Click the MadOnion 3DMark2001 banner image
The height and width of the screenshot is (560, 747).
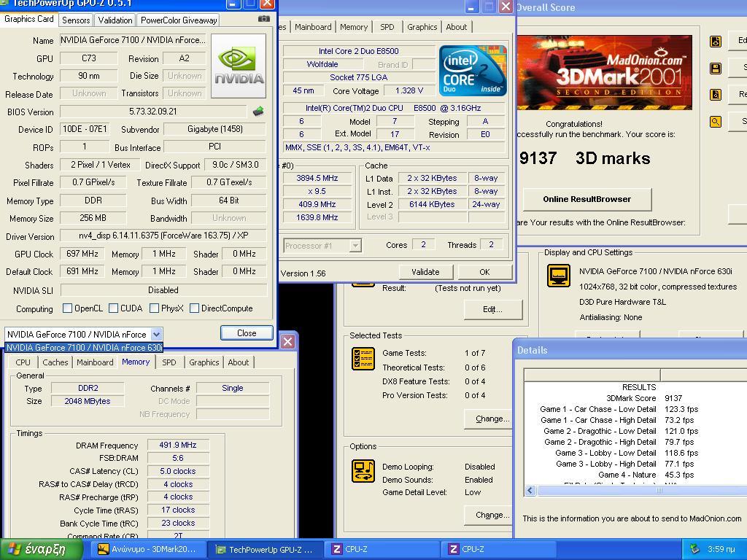(604, 72)
